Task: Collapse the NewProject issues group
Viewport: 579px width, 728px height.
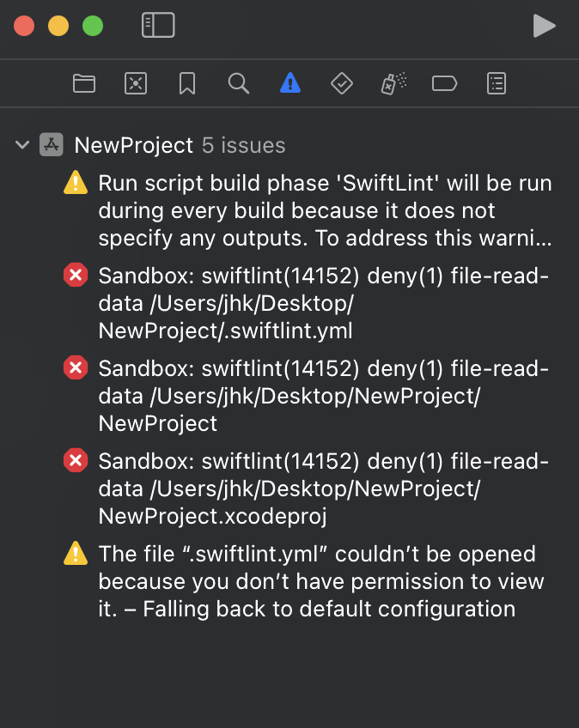Action: pyautogui.click(x=23, y=145)
